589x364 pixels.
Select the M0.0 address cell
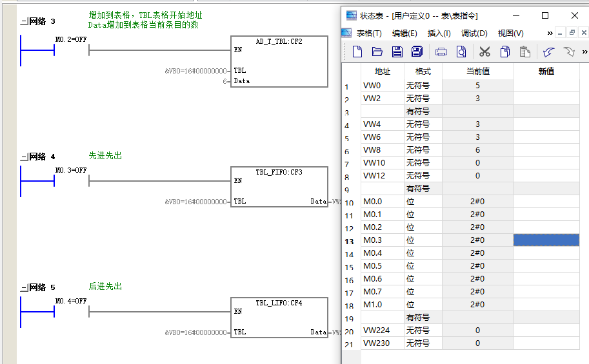click(383, 202)
